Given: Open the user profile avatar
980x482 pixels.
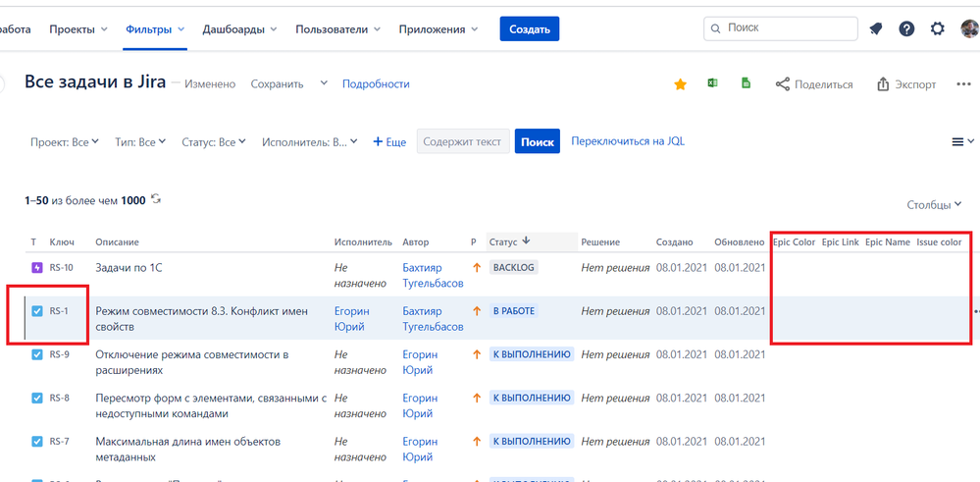Looking at the screenshot, I should pyautogui.click(x=970, y=28).
